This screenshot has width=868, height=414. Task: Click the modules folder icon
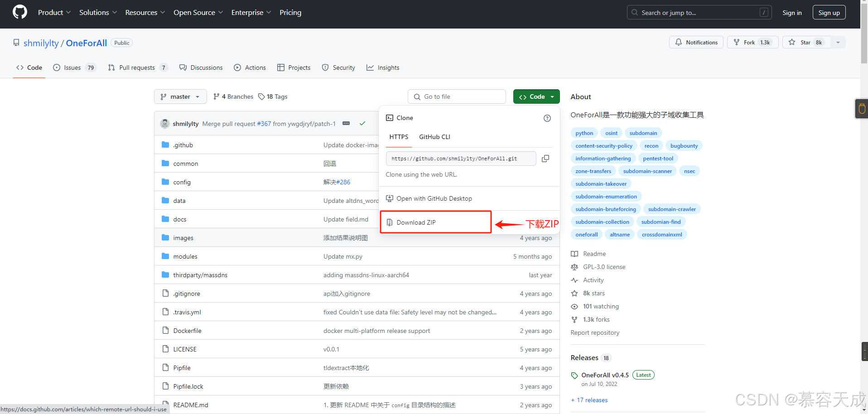click(165, 256)
